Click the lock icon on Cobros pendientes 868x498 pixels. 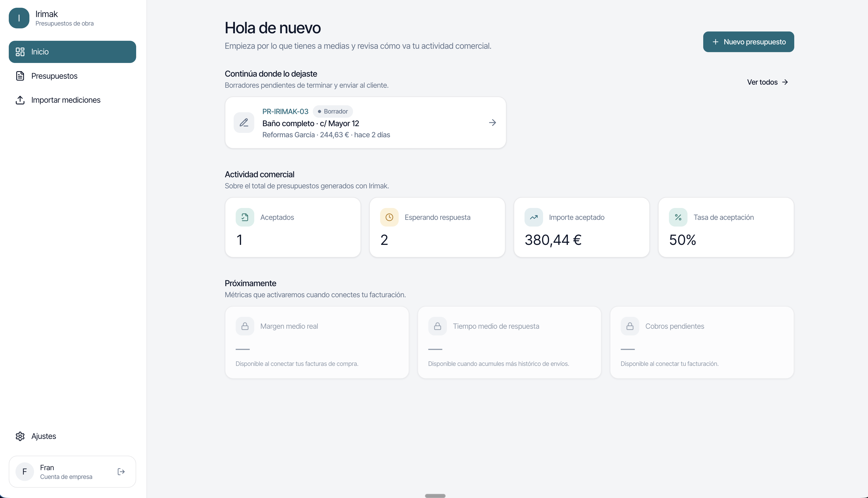tap(630, 326)
